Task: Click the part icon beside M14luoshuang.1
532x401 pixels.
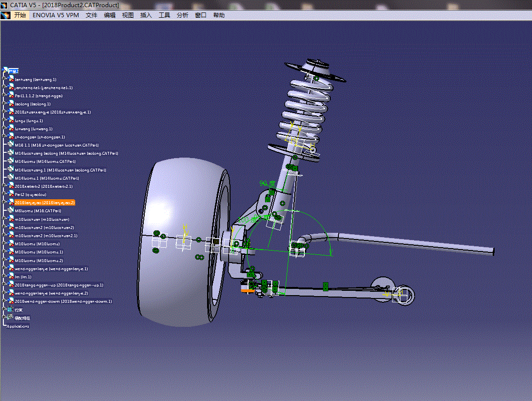Action: 11,170
